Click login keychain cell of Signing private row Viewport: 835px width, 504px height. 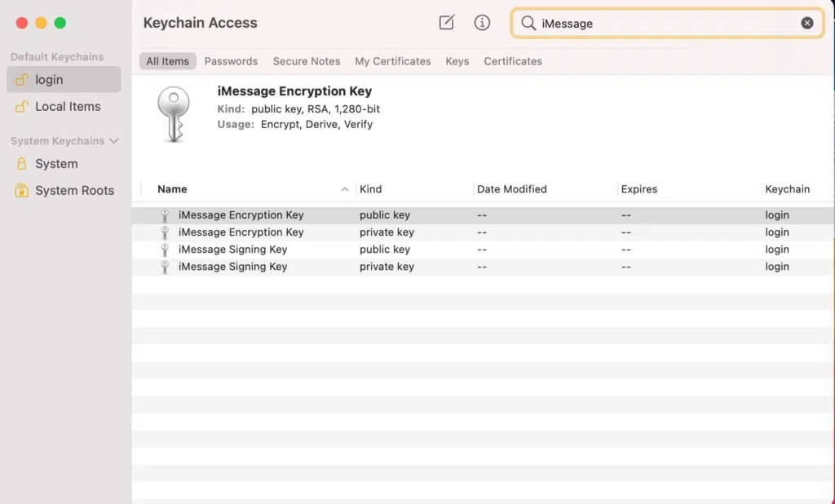(777, 267)
